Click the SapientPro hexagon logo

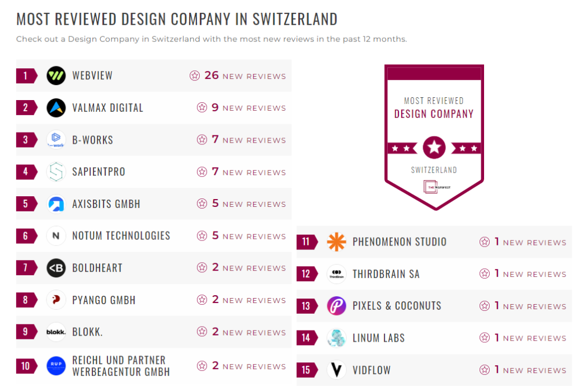(x=56, y=172)
